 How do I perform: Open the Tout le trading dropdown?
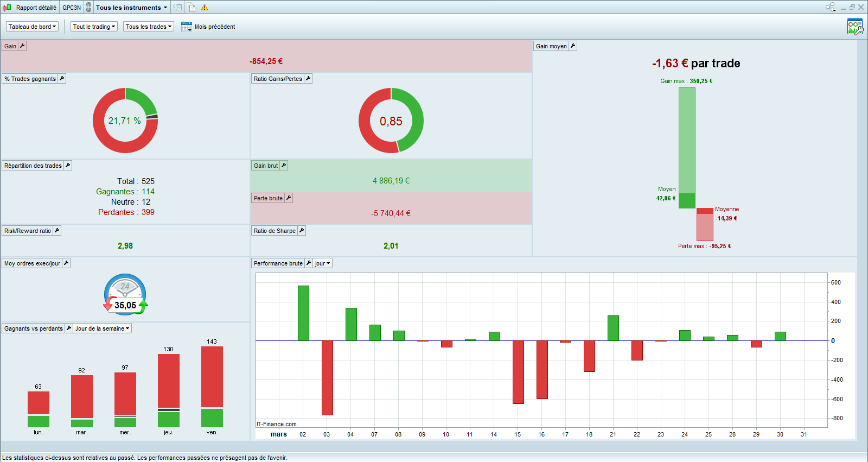click(x=94, y=27)
